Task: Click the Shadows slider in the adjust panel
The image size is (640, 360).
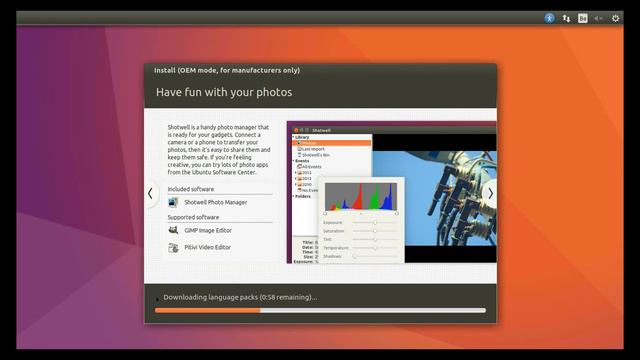Action: coord(375,256)
